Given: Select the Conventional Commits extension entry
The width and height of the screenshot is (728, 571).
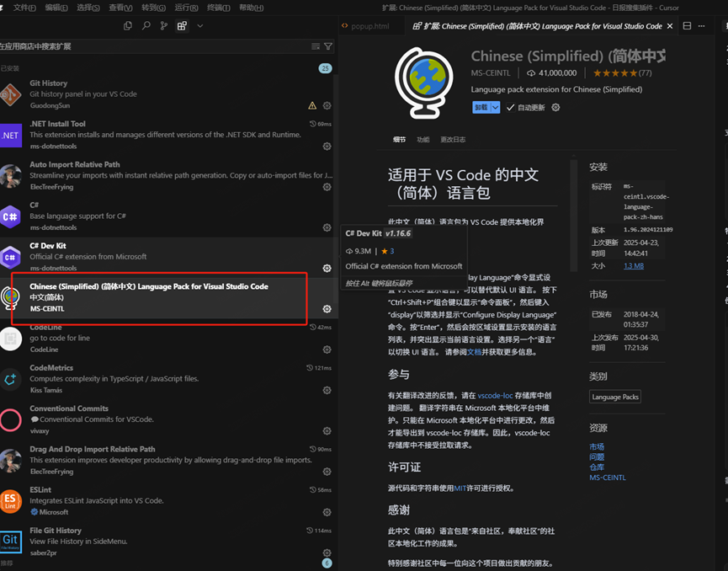Looking at the screenshot, I should pyautogui.click(x=167, y=419).
